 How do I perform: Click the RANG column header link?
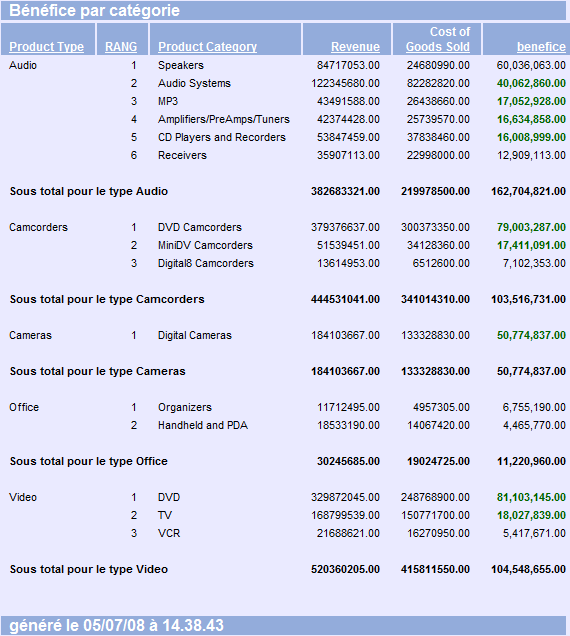pyautogui.click(x=121, y=47)
